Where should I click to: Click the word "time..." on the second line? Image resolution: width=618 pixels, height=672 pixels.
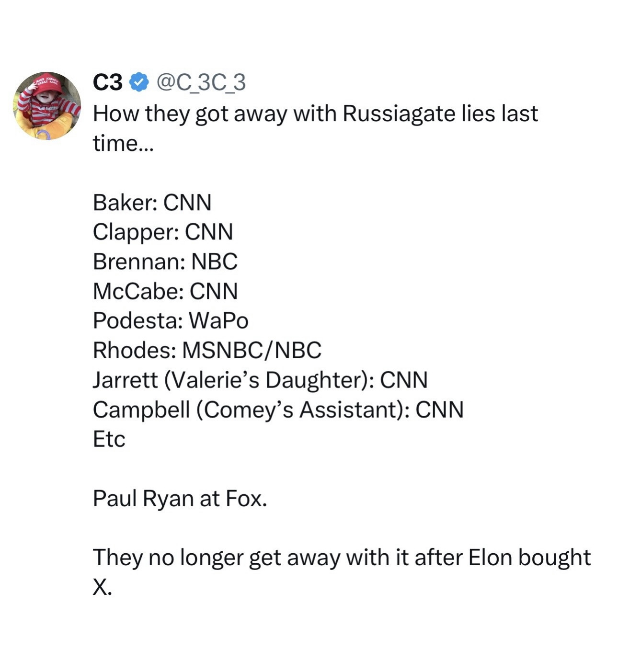(x=123, y=143)
